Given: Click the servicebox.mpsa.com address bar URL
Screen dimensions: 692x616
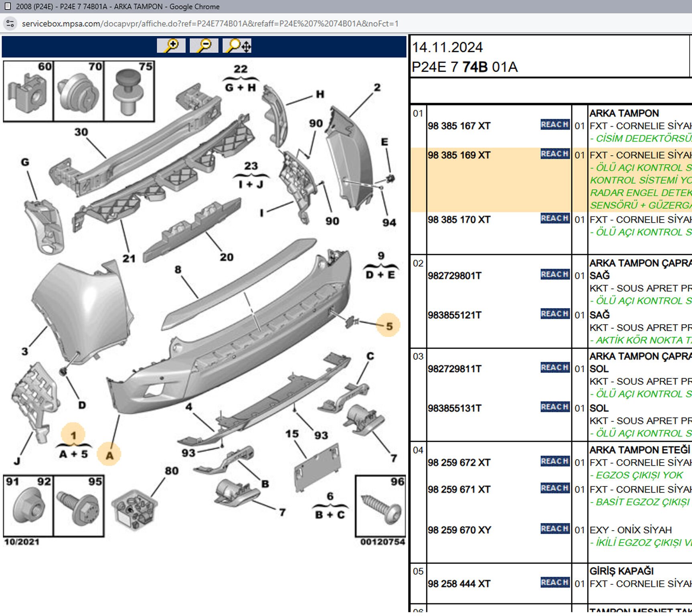Looking at the screenshot, I should (x=210, y=24).
